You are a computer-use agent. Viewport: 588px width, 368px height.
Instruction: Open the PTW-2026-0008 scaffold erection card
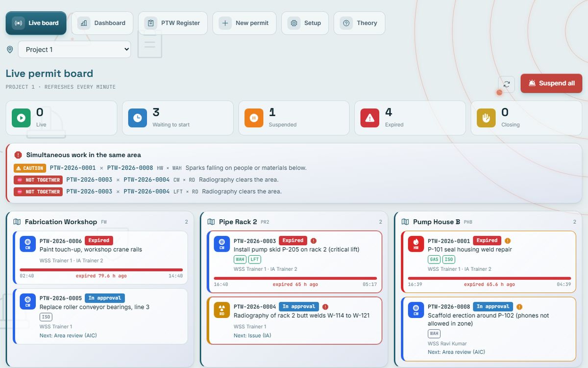tap(489, 329)
